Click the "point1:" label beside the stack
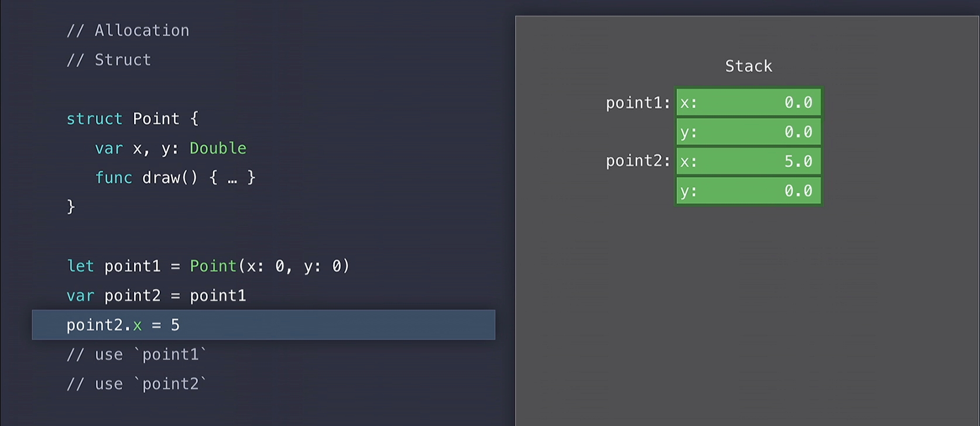This screenshot has height=426, width=980. [638, 103]
